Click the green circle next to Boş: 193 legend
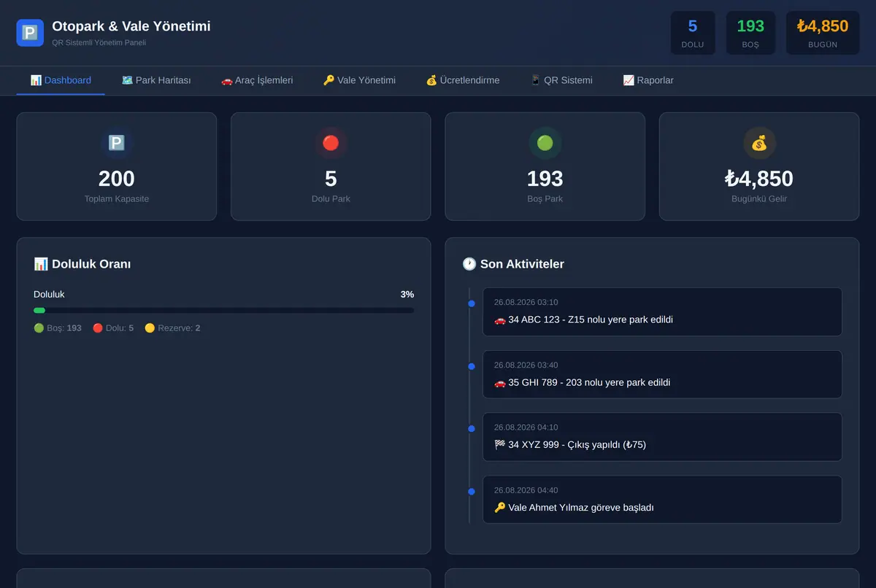Image resolution: width=876 pixels, height=588 pixels. point(39,328)
